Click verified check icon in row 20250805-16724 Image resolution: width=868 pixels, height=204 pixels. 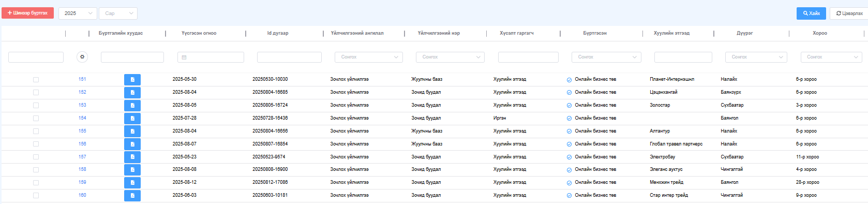[569, 106]
